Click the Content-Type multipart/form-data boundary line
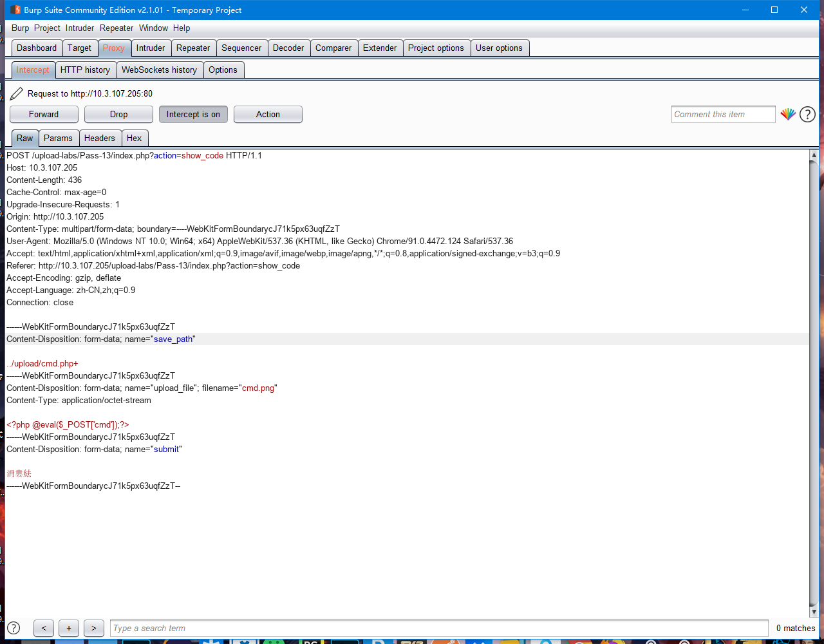 coord(173,229)
